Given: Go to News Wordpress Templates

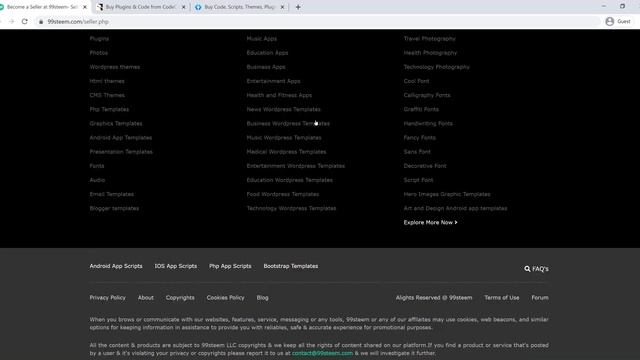Looking at the screenshot, I should click(x=284, y=109).
